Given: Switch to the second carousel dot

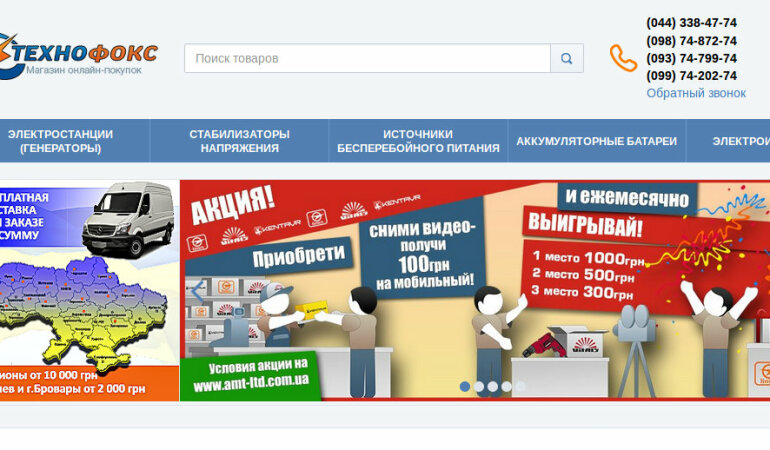Looking at the screenshot, I should [479, 387].
